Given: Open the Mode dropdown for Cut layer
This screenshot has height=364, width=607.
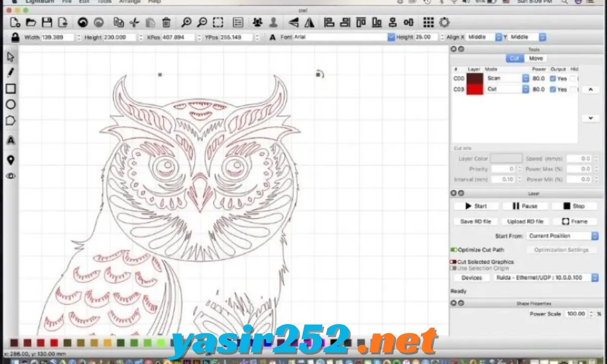Looking at the screenshot, I should click(x=507, y=89).
